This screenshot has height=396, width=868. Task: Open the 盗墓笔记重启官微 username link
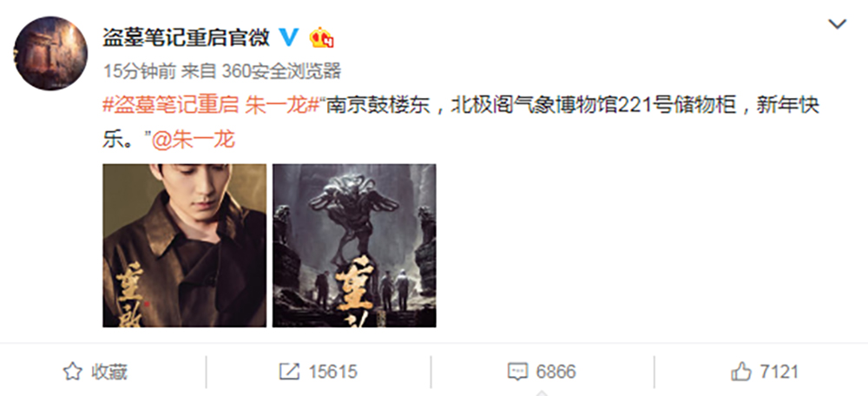[186, 37]
